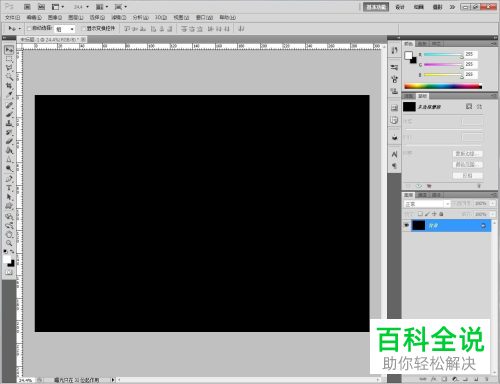This screenshot has height=384, width=500.
Task: Select the Shape tool
Action: click(x=9, y=206)
